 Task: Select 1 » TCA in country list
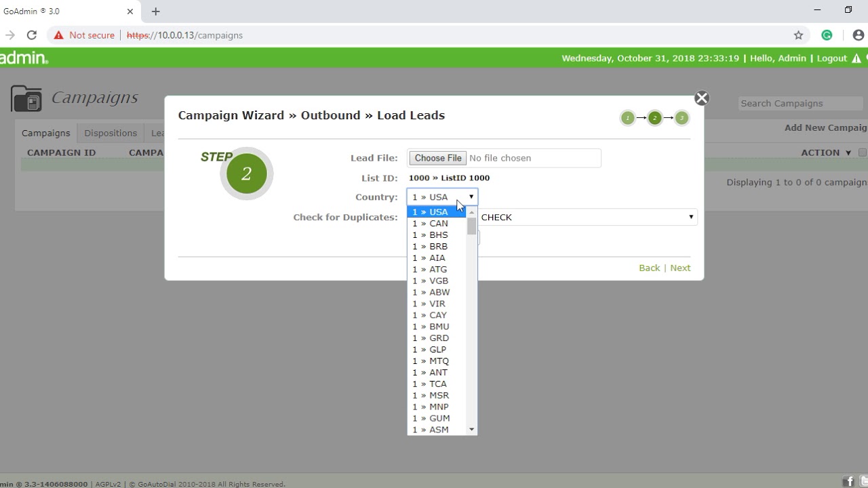pyautogui.click(x=437, y=384)
